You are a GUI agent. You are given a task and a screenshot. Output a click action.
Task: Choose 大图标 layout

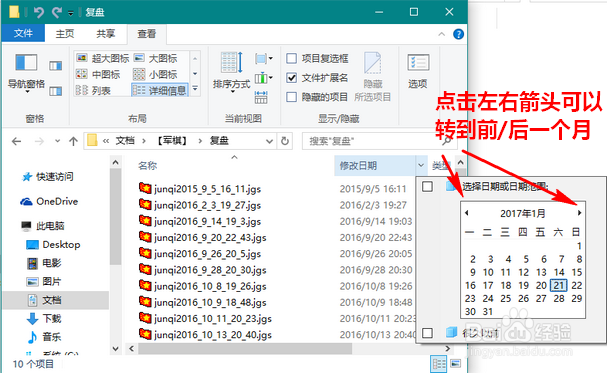click(155, 58)
